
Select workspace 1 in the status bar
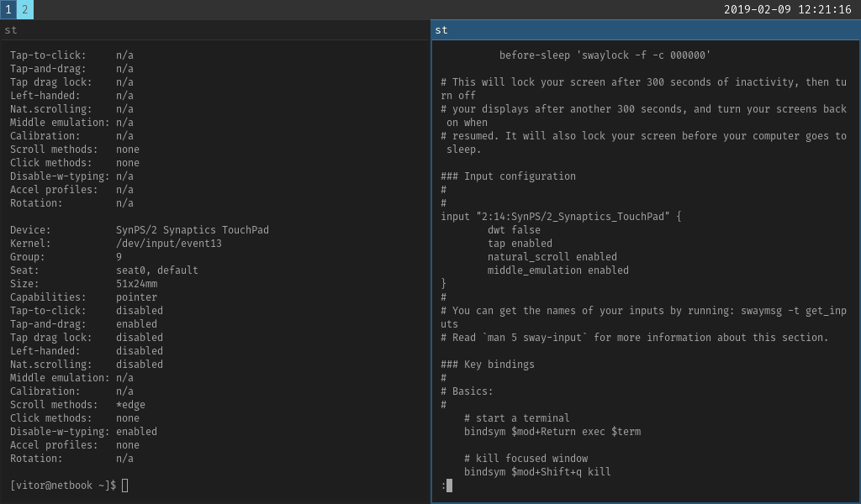(x=8, y=8)
